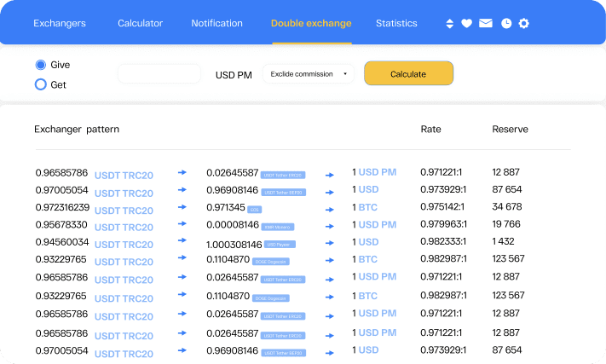
Task: Click the Reserve column header
Action: point(510,130)
